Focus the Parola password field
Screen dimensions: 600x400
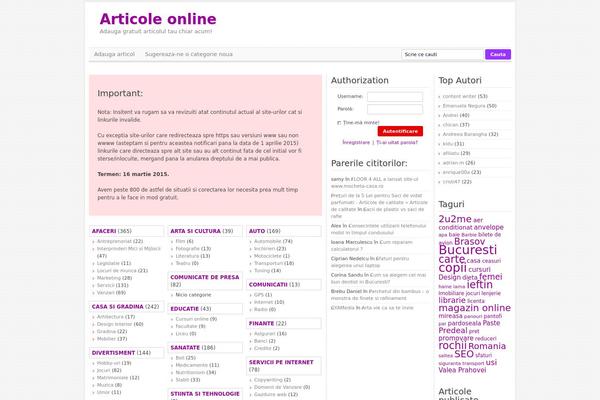(395, 109)
